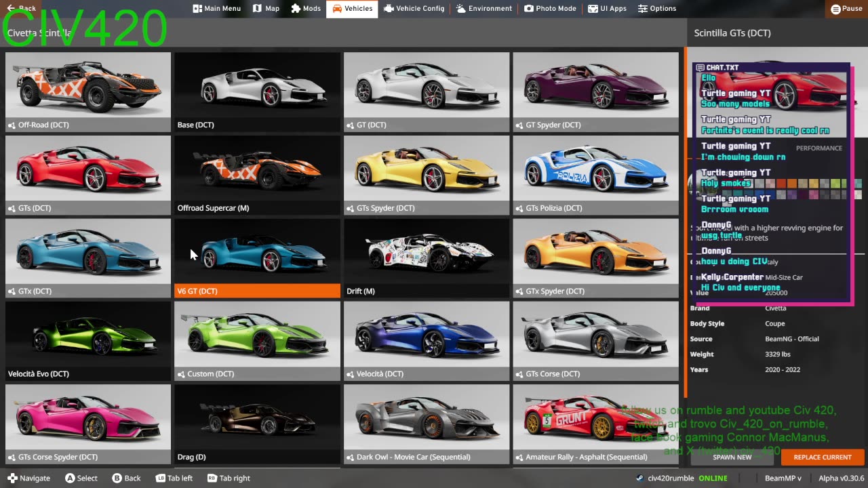This screenshot has height=488, width=868.
Task: Open the UI Apps tab
Action: pos(607,9)
